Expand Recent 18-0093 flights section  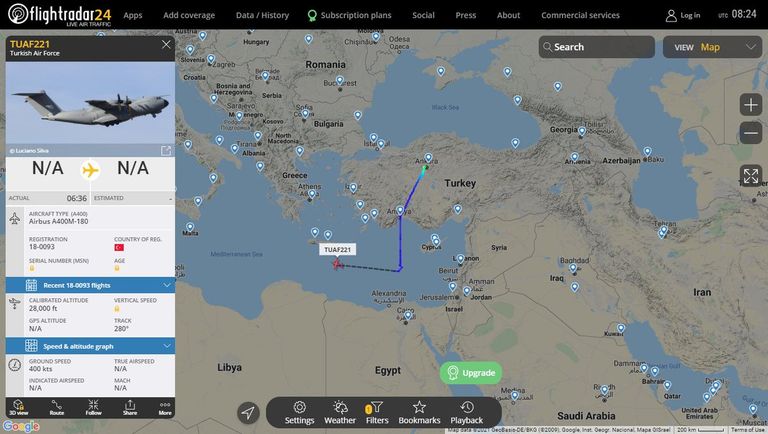pos(90,285)
